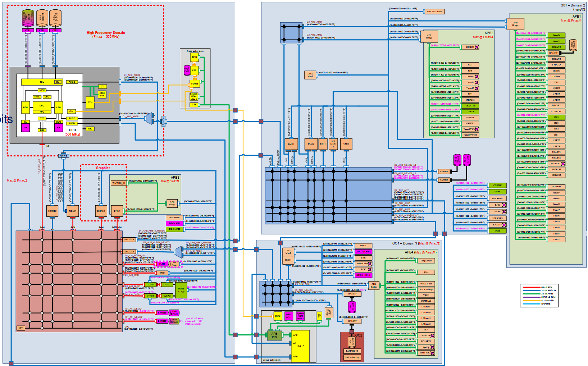Screen dimensions: 588x366
Task: Click the USB1 block in Domain 2
Action: point(346,144)
